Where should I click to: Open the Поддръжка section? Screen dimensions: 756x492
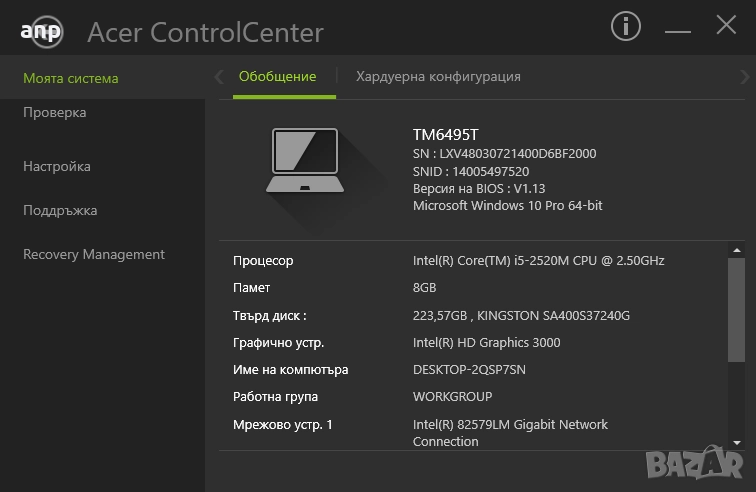coord(60,211)
